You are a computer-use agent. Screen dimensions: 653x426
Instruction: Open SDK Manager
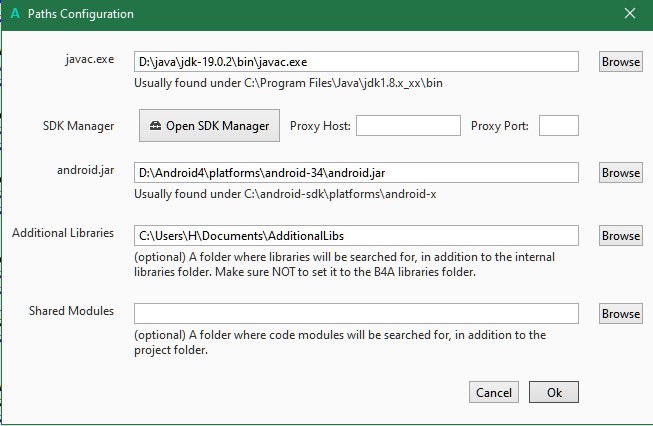pyautogui.click(x=209, y=126)
